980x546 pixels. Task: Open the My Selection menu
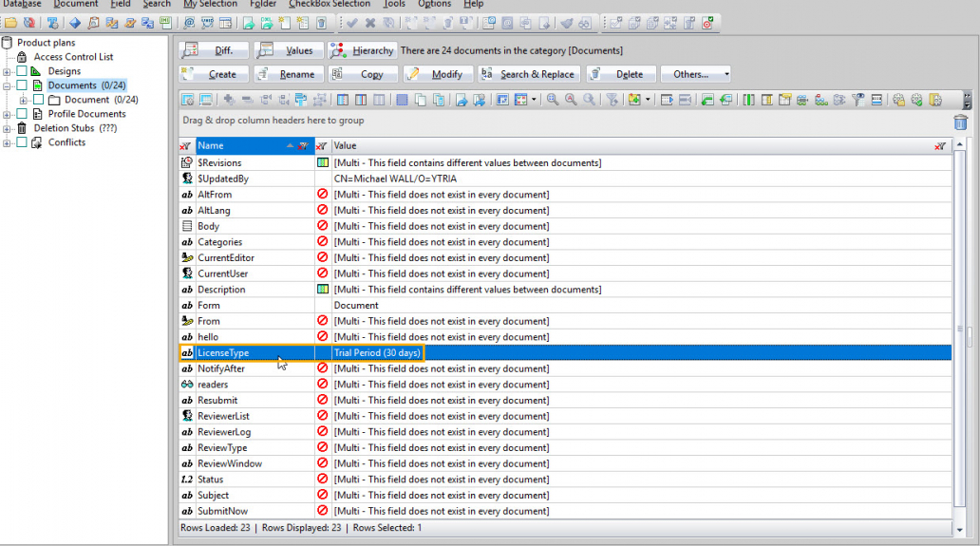pos(210,4)
